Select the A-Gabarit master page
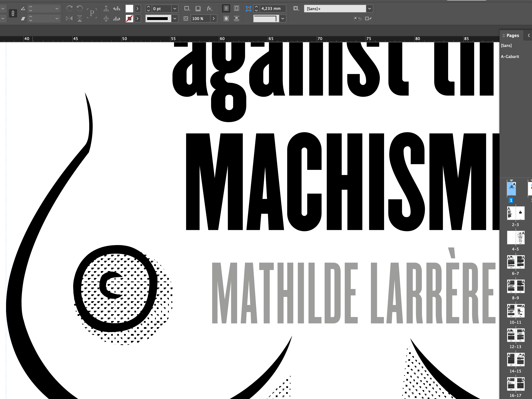The image size is (532, 399). [510, 56]
